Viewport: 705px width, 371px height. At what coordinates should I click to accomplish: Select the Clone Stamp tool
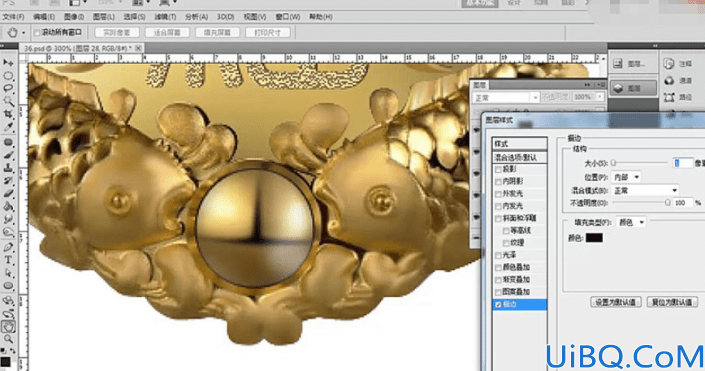tap(8, 167)
